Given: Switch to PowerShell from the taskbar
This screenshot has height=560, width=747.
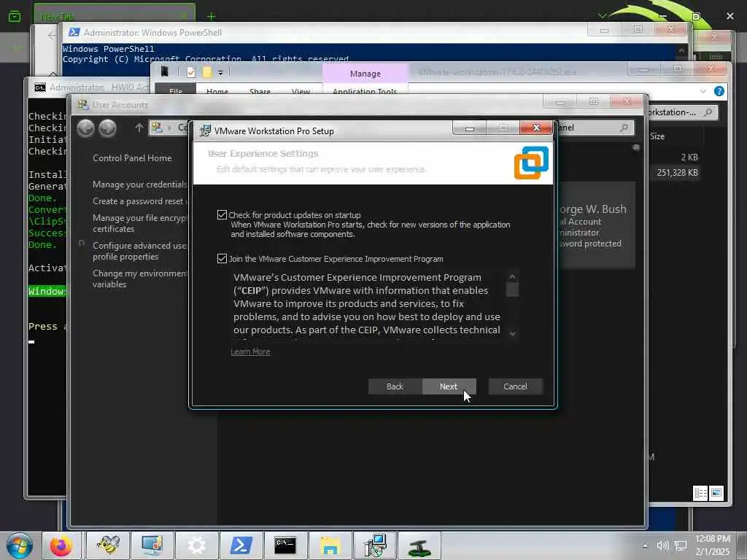Looking at the screenshot, I should pyautogui.click(x=241, y=545).
